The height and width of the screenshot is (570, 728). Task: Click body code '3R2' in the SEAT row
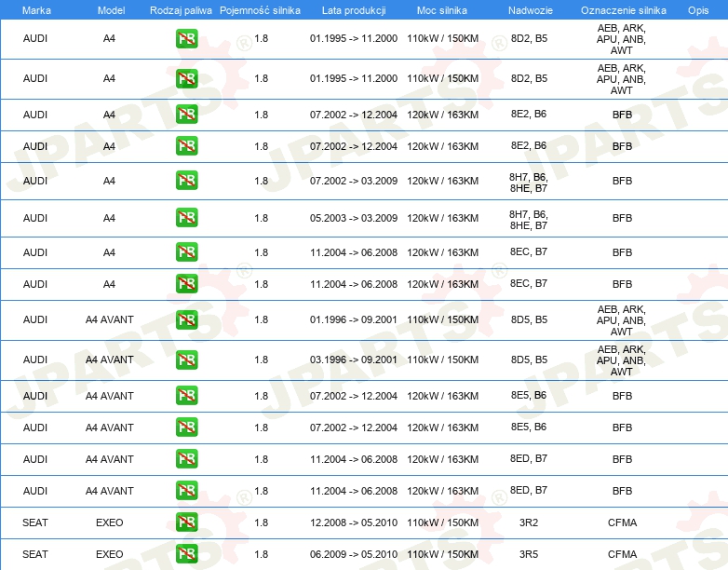pyautogui.click(x=529, y=522)
